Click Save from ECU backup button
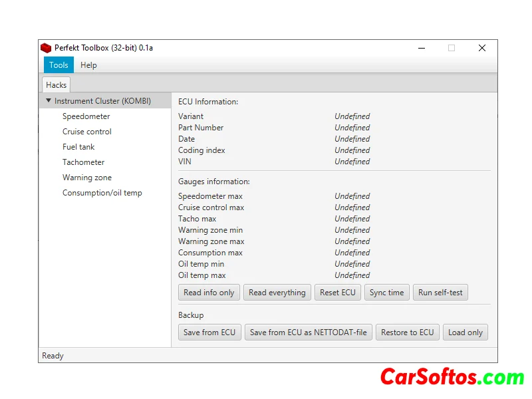The width and height of the screenshot is (532, 399). point(209,332)
